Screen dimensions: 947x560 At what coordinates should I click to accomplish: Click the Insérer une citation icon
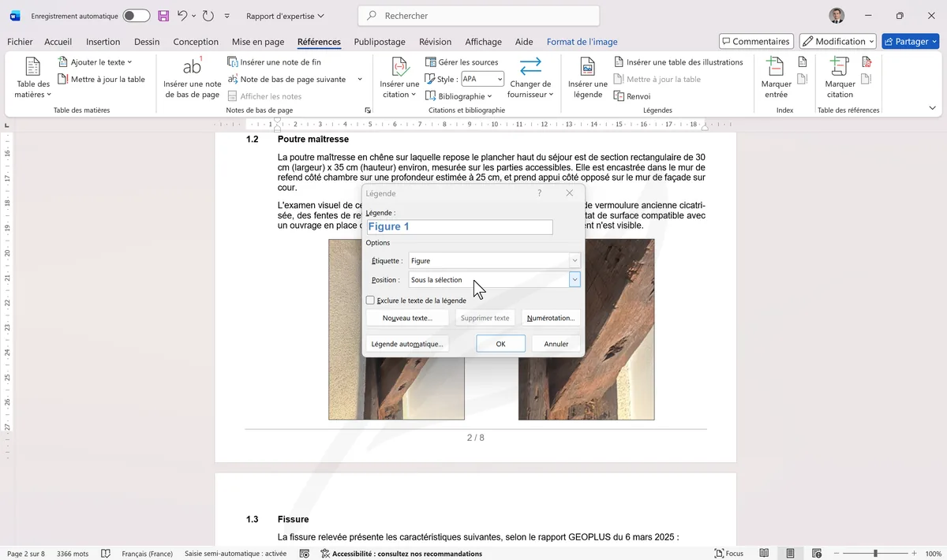[399, 68]
